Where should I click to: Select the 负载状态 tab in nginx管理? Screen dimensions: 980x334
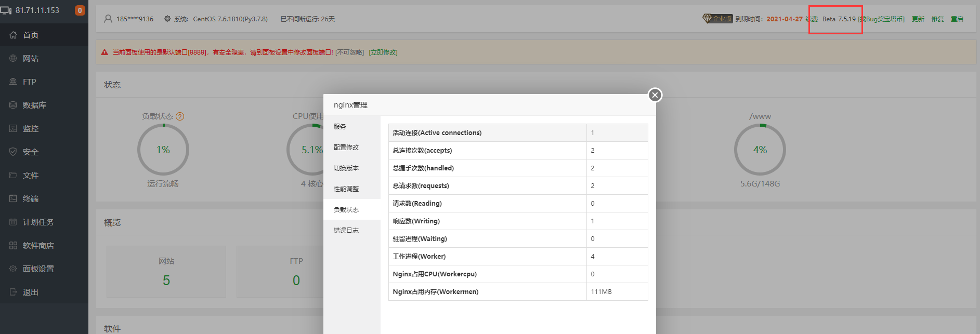click(x=352, y=209)
